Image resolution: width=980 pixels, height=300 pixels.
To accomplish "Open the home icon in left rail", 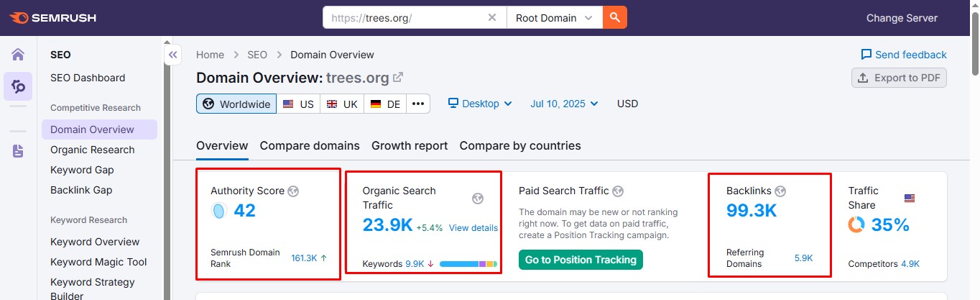I will click(18, 55).
